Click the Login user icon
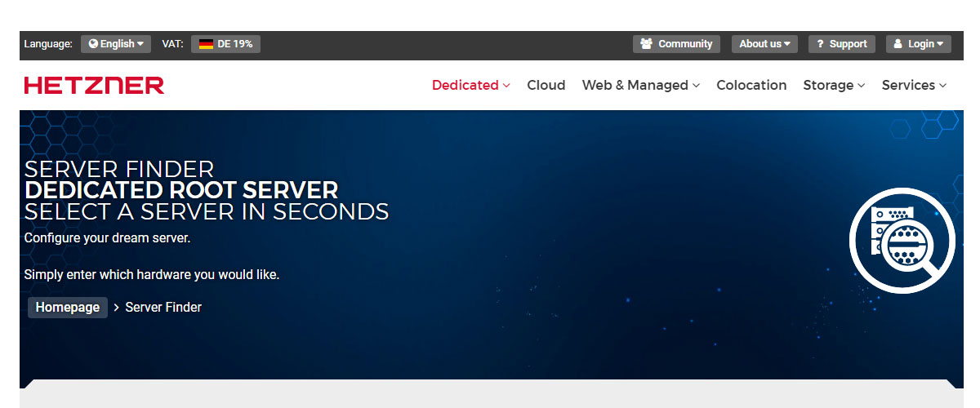Image resolution: width=980 pixels, height=408 pixels. tap(898, 44)
